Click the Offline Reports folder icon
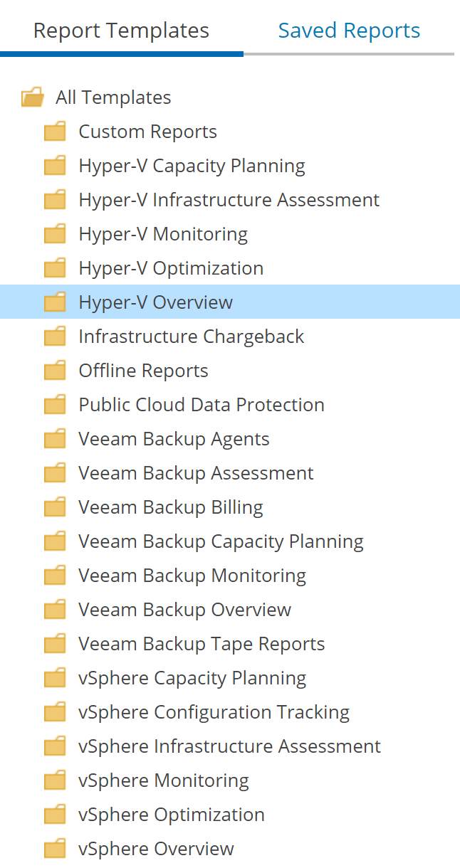The width and height of the screenshot is (460, 868). coord(55,370)
